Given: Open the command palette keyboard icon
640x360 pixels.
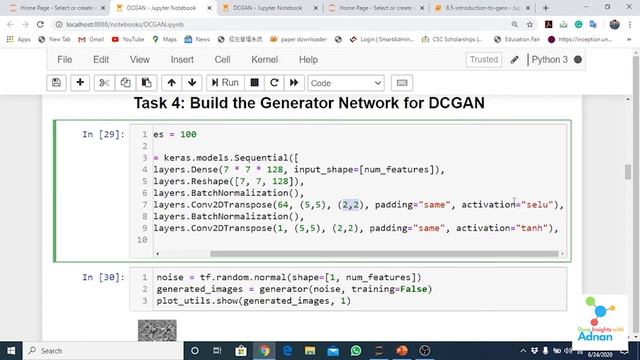Looking at the screenshot, I should (x=402, y=83).
